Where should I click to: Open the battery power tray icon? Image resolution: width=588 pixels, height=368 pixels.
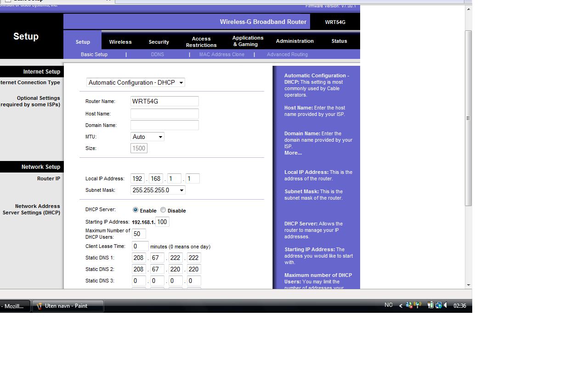click(x=430, y=305)
